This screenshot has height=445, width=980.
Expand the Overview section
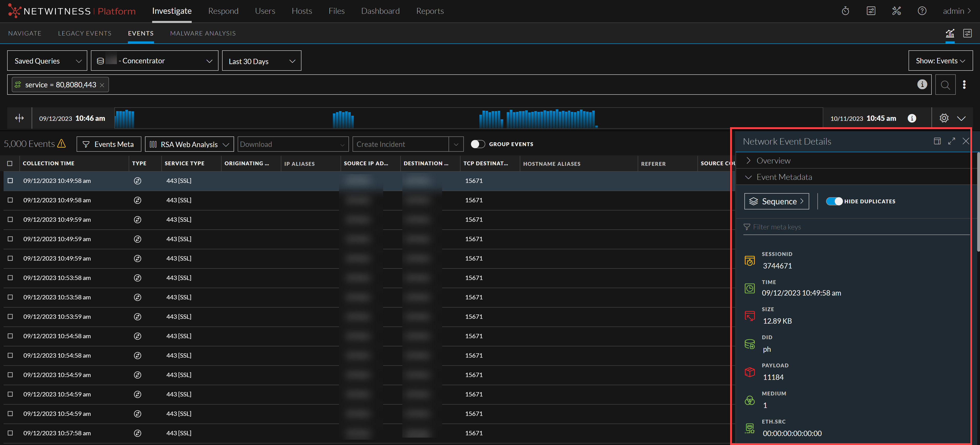pyautogui.click(x=773, y=161)
